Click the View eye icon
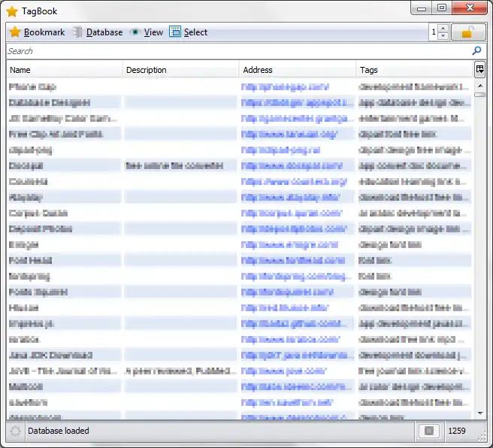493x448 pixels. tap(135, 32)
